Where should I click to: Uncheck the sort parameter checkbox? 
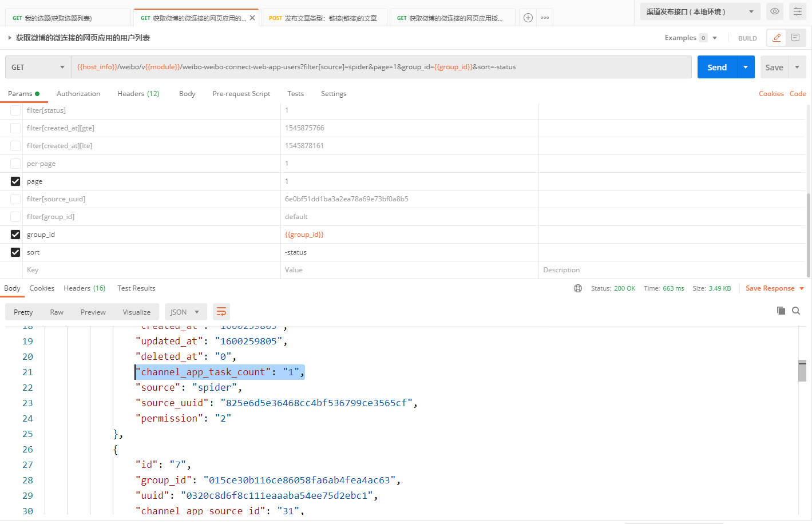(x=15, y=252)
